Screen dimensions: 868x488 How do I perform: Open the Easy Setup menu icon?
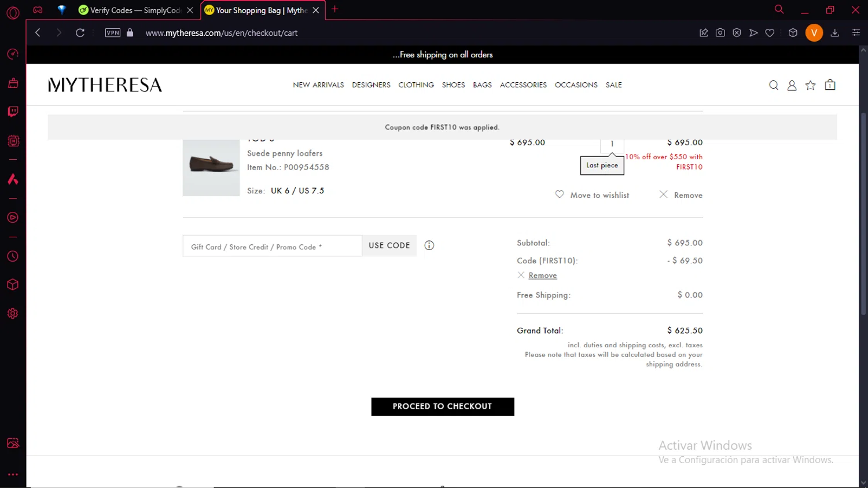856,33
